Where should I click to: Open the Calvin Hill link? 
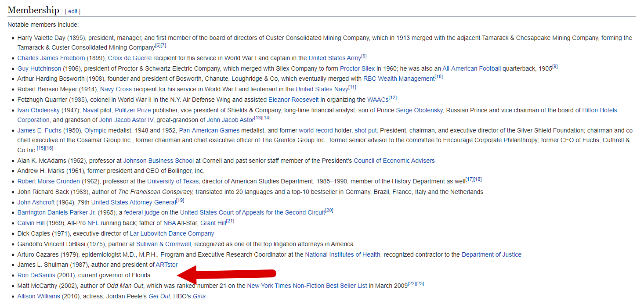coord(31,223)
